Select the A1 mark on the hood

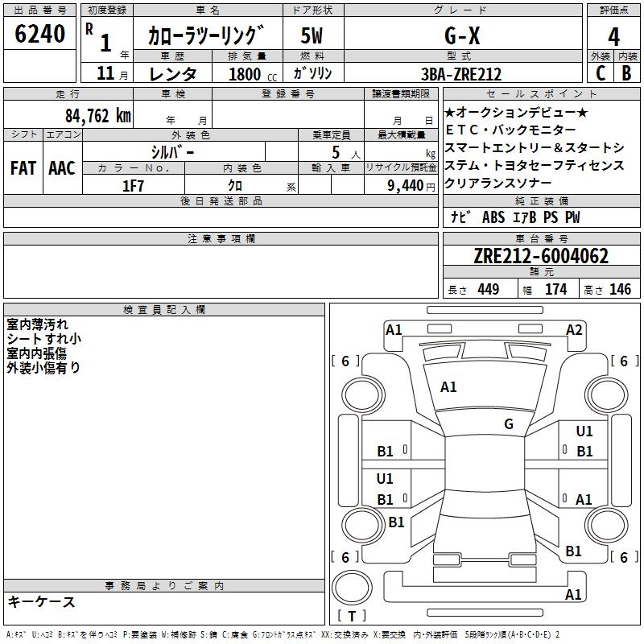pos(448,387)
